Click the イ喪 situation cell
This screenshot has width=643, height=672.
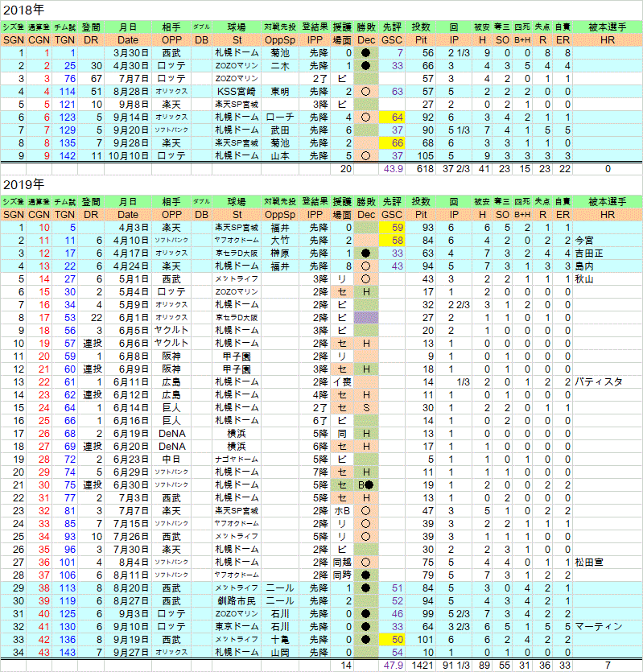click(342, 381)
